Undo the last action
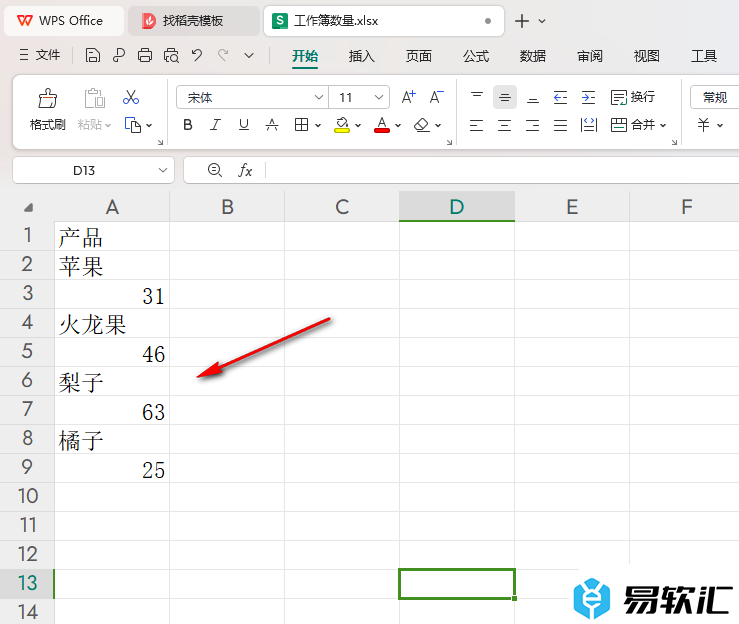This screenshot has height=624, width=739. click(x=197, y=56)
